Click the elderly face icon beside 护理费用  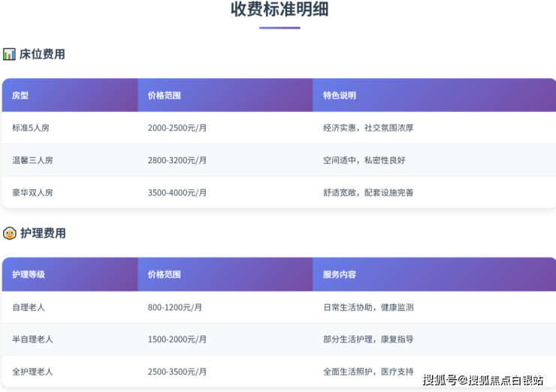point(10,233)
